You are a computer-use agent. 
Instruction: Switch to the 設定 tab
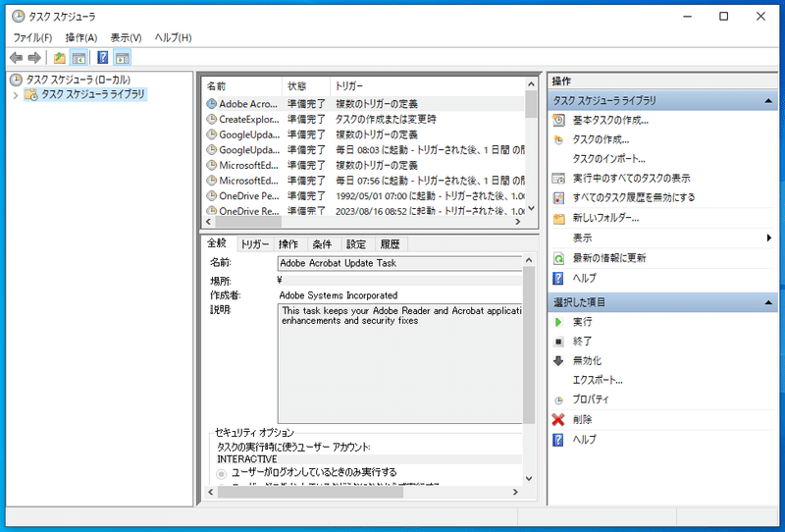click(356, 244)
